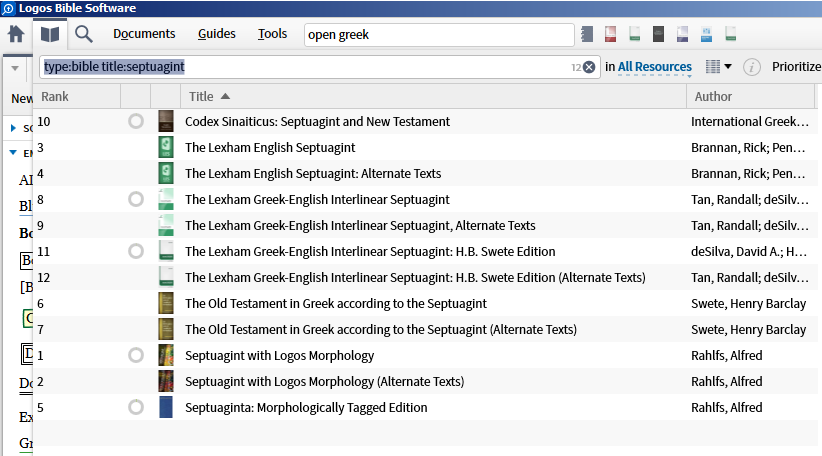Open Swete Edition (Alternate Texts) interlinear

[415, 277]
